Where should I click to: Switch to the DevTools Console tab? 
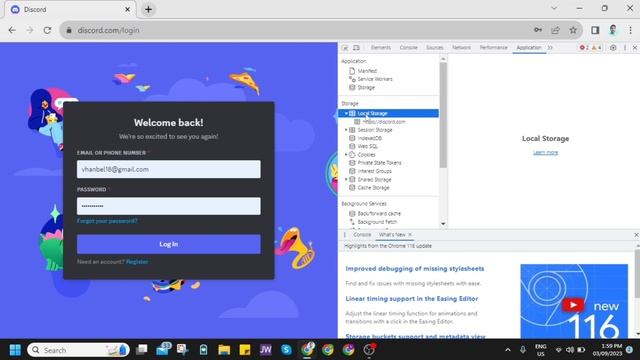point(409,48)
